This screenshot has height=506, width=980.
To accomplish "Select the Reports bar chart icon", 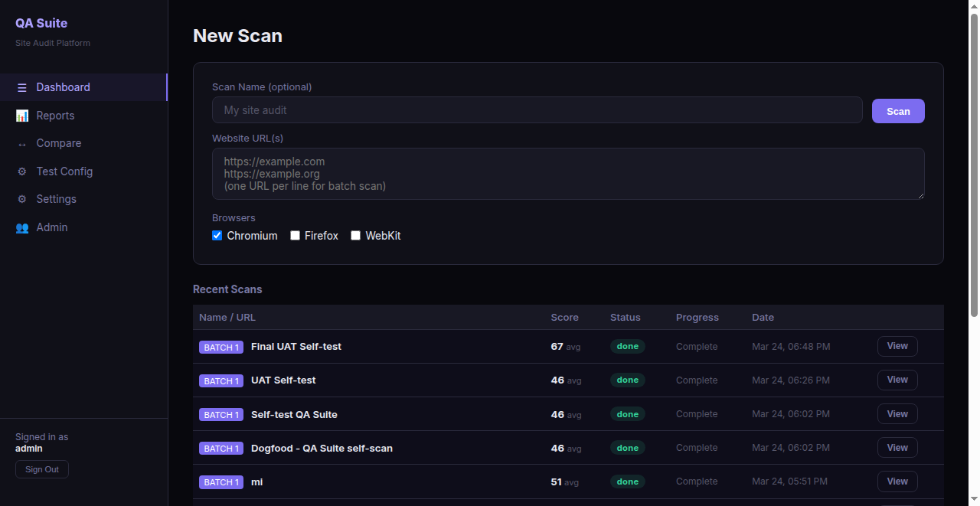I will tap(21, 115).
